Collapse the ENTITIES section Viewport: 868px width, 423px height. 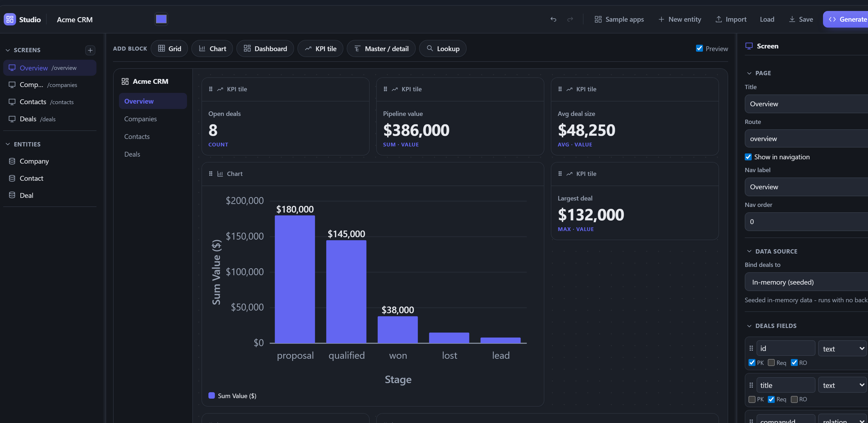(x=8, y=144)
